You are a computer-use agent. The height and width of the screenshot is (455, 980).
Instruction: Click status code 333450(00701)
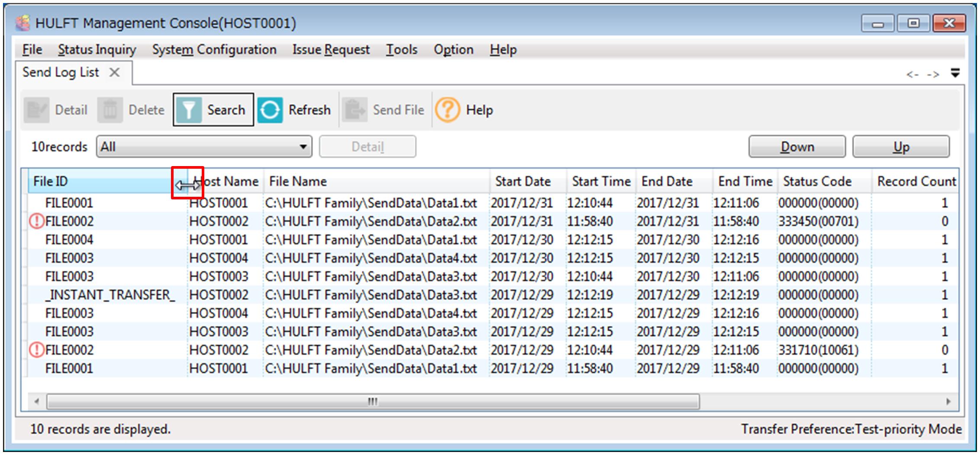(x=818, y=221)
